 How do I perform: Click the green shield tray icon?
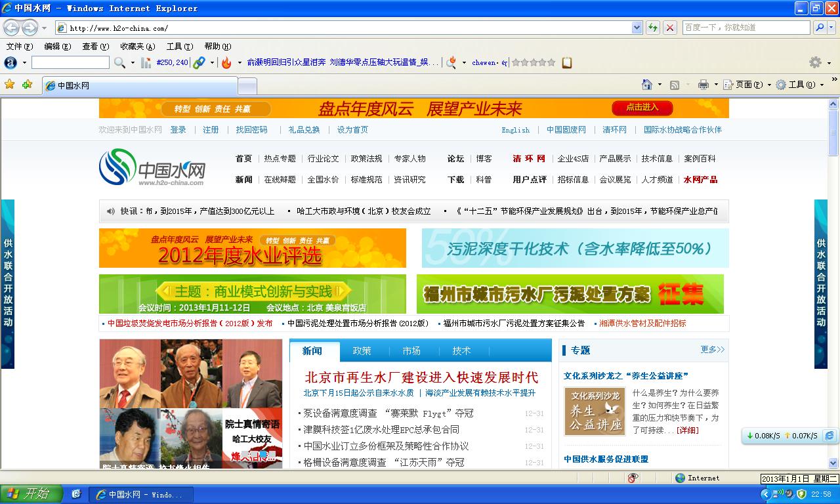[x=801, y=494]
